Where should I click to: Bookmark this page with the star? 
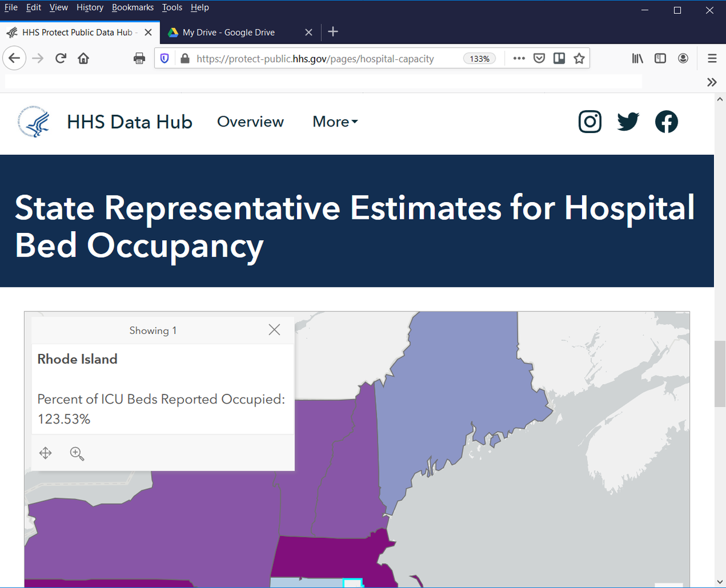(579, 58)
